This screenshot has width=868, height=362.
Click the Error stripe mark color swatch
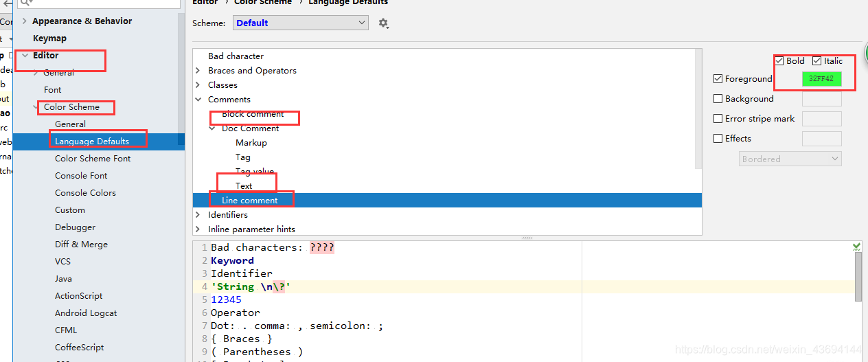pos(822,119)
